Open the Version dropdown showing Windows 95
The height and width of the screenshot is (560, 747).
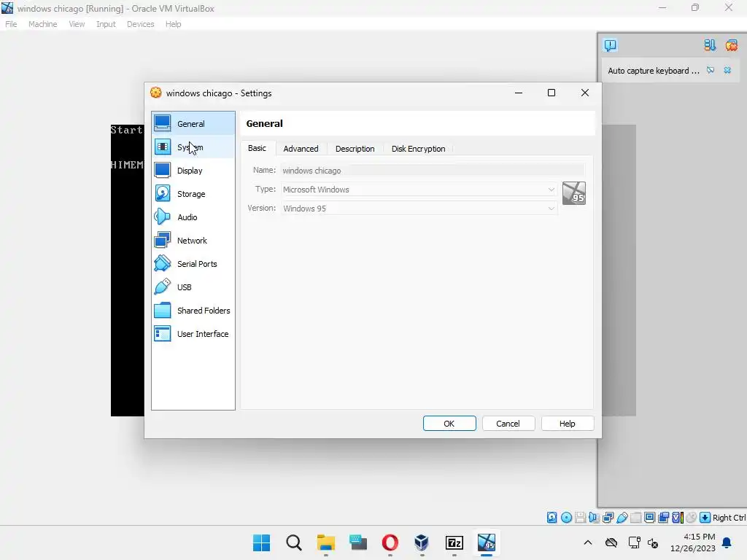tap(419, 209)
